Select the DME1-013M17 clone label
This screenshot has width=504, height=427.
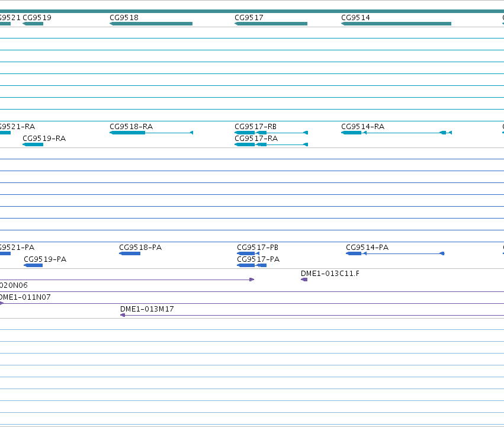[147, 309]
